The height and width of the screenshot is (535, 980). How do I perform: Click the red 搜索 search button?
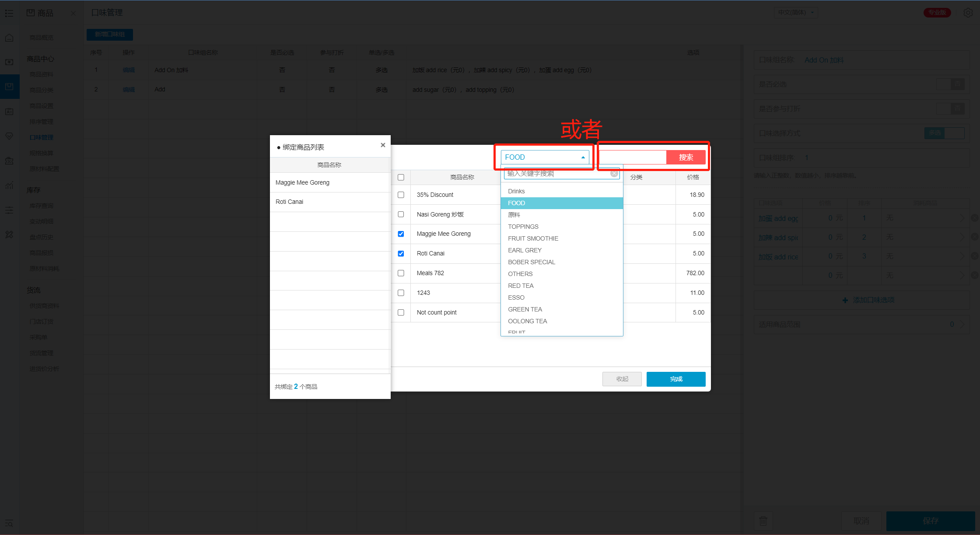click(686, 157)
